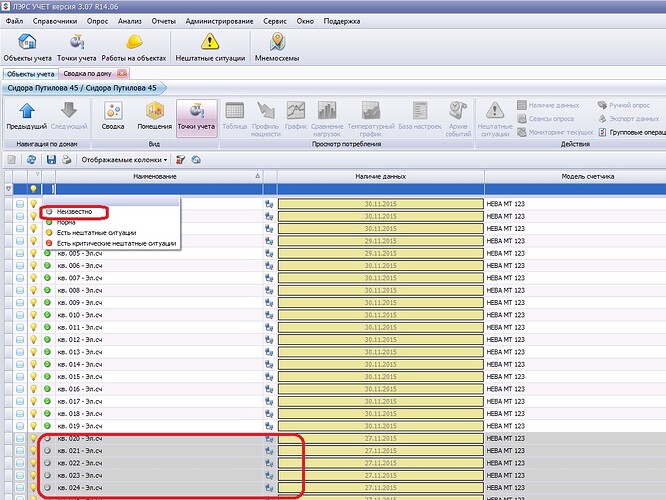Click the Наличие данных column header
The width and height of the screenshot is (666, 500).
pyautogui.click(x=381, y=176)
